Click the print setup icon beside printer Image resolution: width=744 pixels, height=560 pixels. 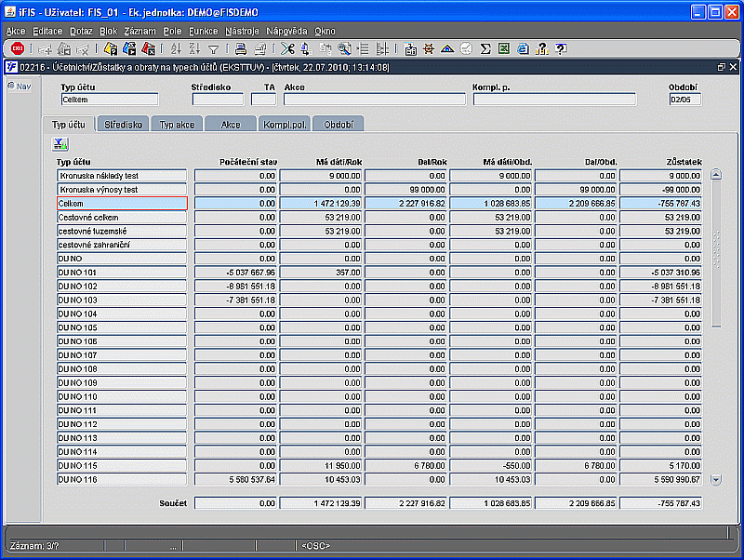point(260,48)
